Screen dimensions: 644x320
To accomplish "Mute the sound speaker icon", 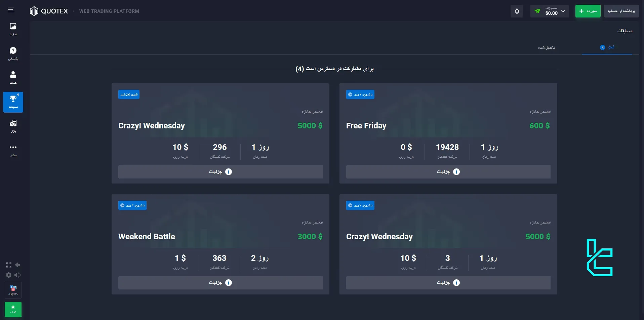I will [x=17, y=275].
